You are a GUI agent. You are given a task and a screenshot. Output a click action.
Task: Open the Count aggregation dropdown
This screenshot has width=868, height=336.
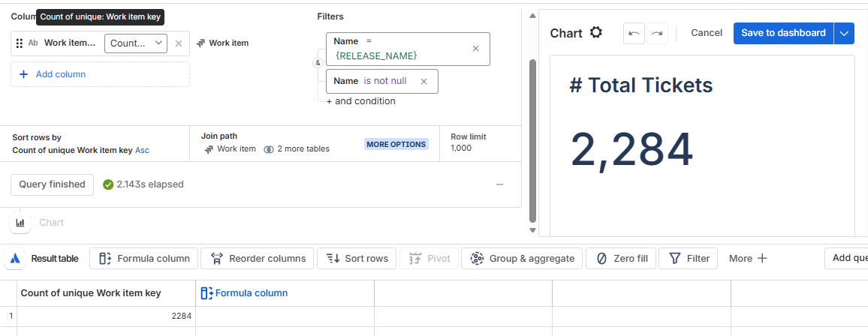[136, 43]
